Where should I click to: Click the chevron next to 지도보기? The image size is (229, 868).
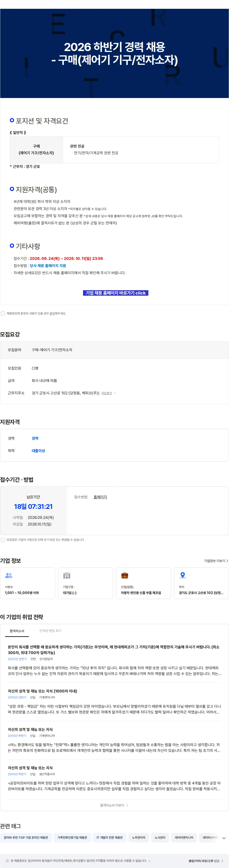(x=115, y=393)
